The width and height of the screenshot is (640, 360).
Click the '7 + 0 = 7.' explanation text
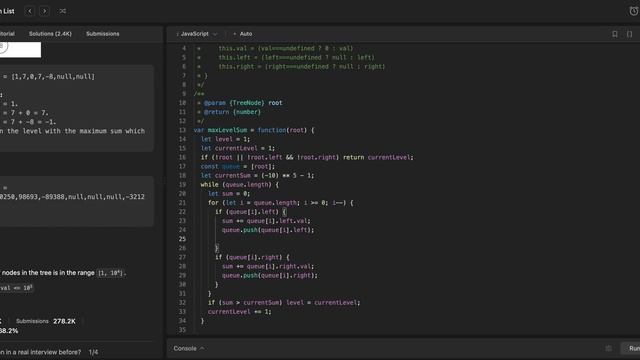[29, 113]
